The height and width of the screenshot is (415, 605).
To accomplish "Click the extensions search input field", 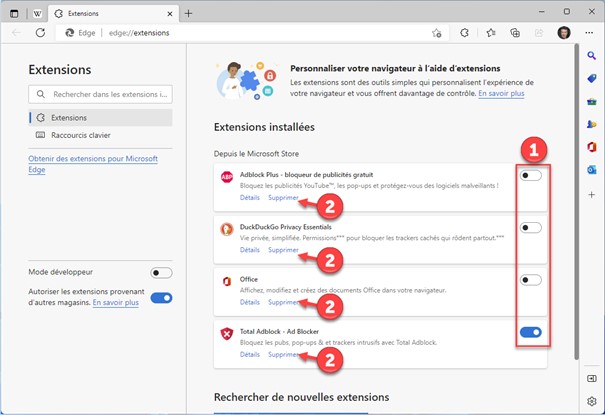I will point(100,94).
